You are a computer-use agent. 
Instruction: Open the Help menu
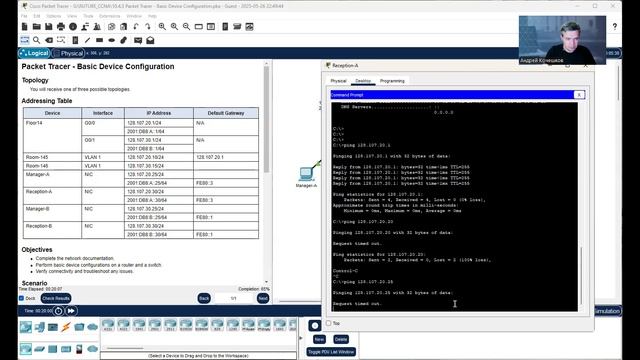152,16
